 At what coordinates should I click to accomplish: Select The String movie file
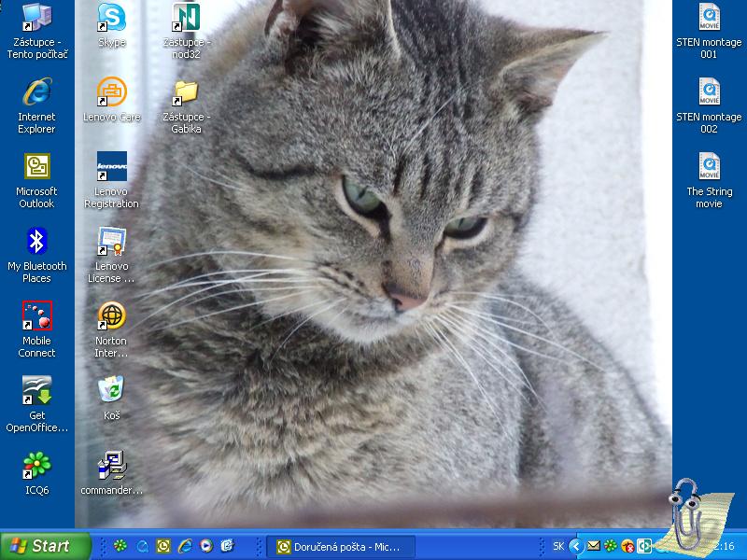709,167
